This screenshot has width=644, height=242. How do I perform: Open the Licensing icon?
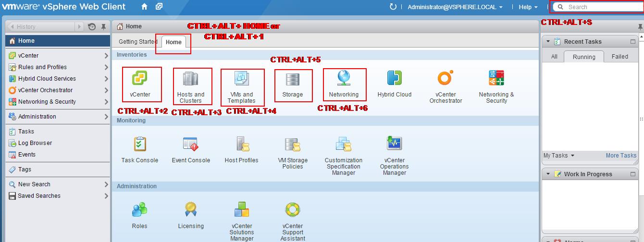click(x=191, y=210)
